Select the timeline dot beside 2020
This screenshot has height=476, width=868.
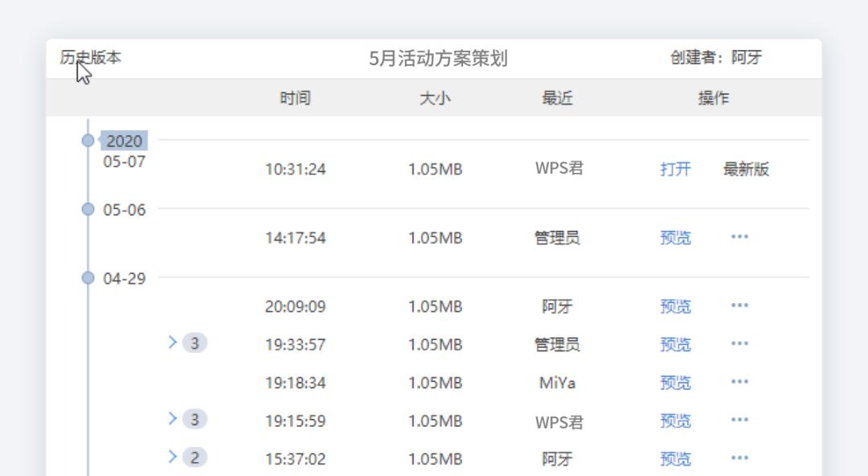88,142
